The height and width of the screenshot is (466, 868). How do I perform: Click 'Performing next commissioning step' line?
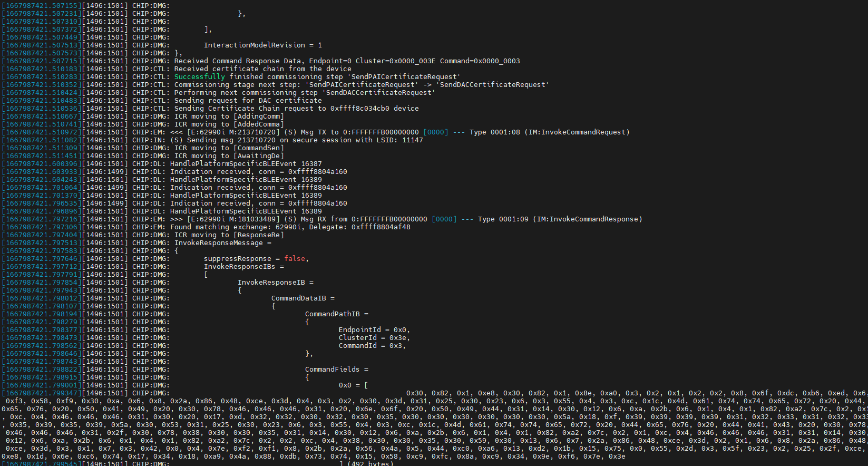coord(305,93)
